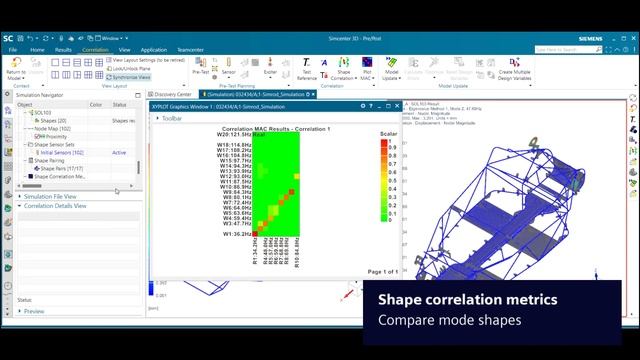Click yellow W12/R10 MAC cell
The image size is (640, 360).
pyautogui.click(x=297, y=176)
